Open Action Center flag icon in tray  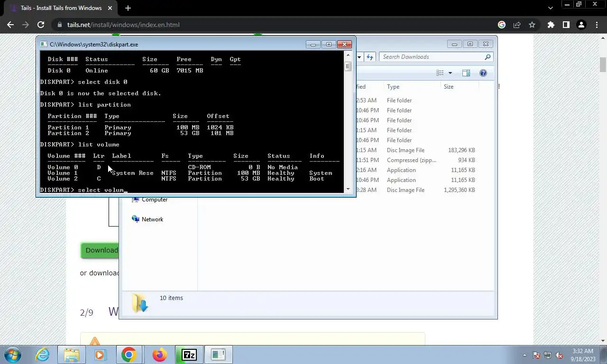click(536, 355)
